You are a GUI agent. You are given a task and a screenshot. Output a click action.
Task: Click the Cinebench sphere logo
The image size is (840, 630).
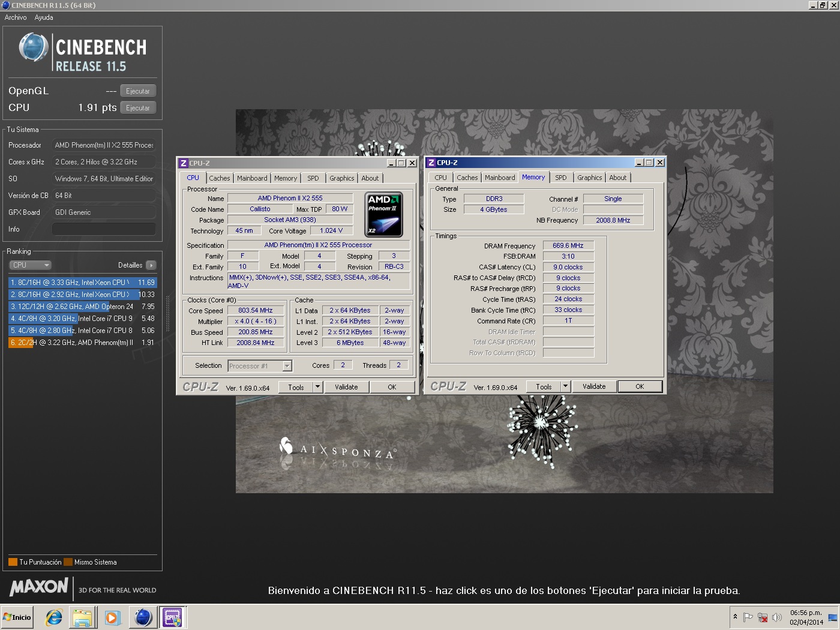click(x=34, y=48)
